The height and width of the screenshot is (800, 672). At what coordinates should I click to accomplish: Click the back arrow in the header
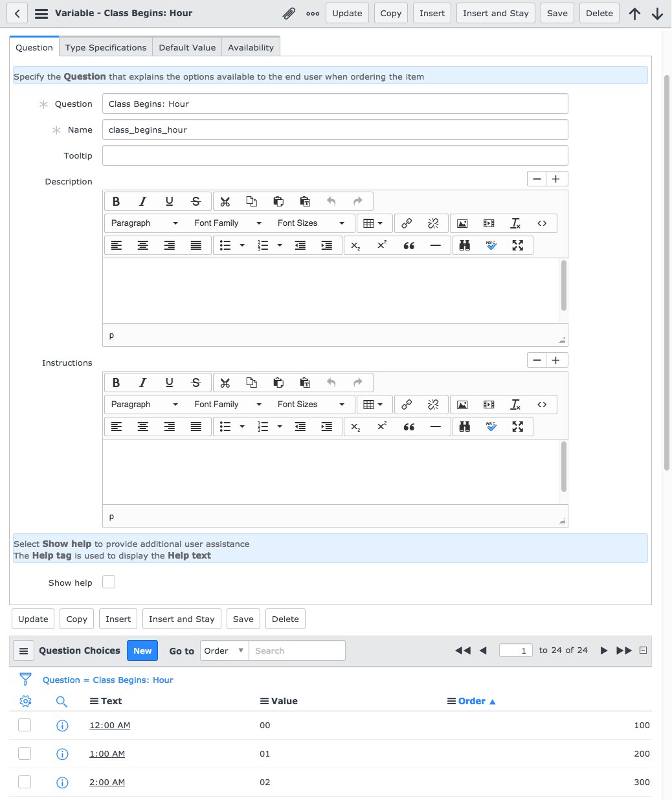[17, 14]
